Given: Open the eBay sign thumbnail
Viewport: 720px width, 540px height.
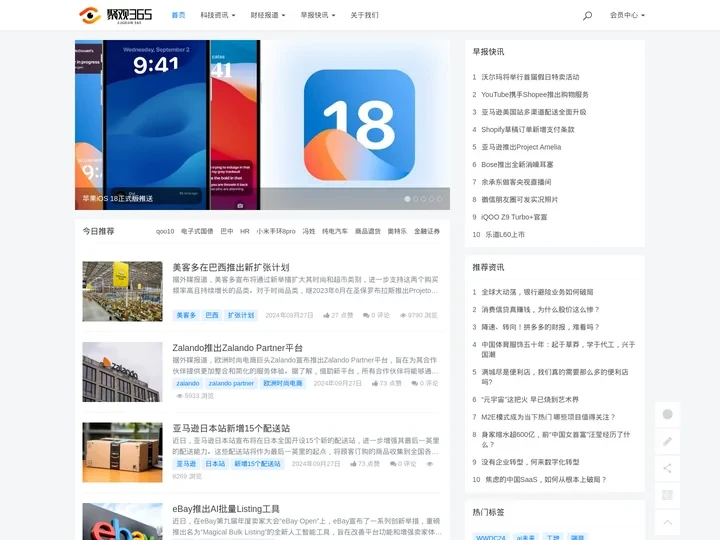Looking at the screenshot, I should [x=123, y=522].
